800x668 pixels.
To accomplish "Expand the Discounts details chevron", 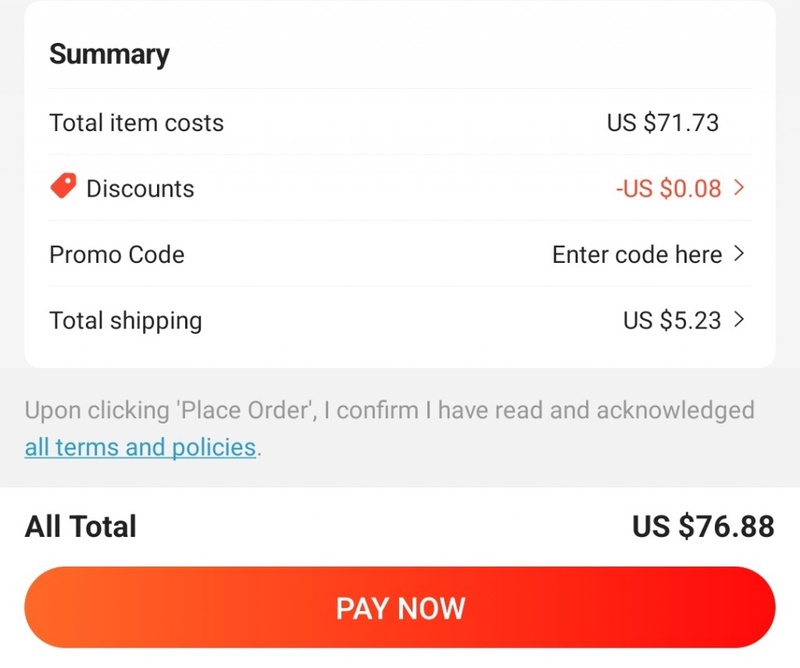I will click(x=739, y=187).
